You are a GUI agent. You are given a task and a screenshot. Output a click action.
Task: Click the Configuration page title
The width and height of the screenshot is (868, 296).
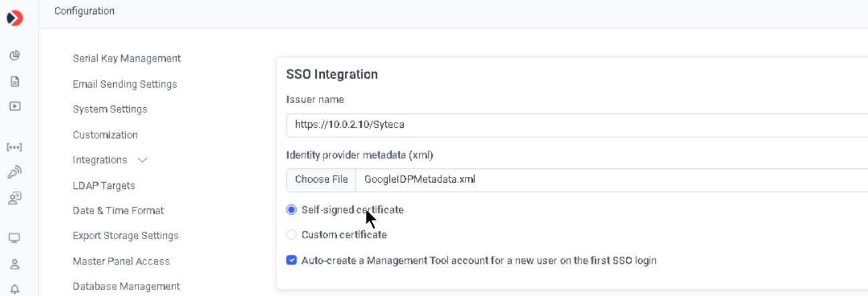tap(84, 11)
